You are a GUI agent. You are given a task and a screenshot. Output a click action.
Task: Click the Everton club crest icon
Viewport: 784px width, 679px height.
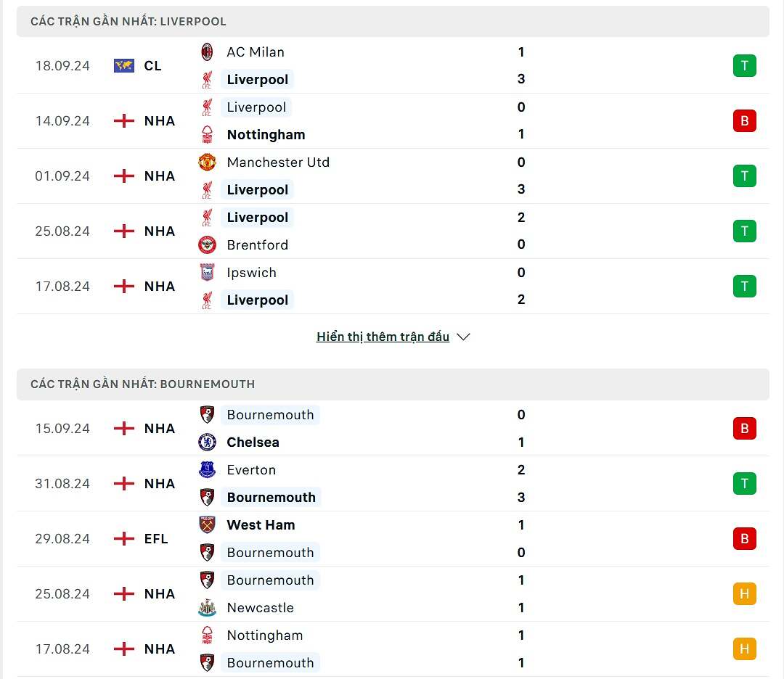[x=208, y=470]
